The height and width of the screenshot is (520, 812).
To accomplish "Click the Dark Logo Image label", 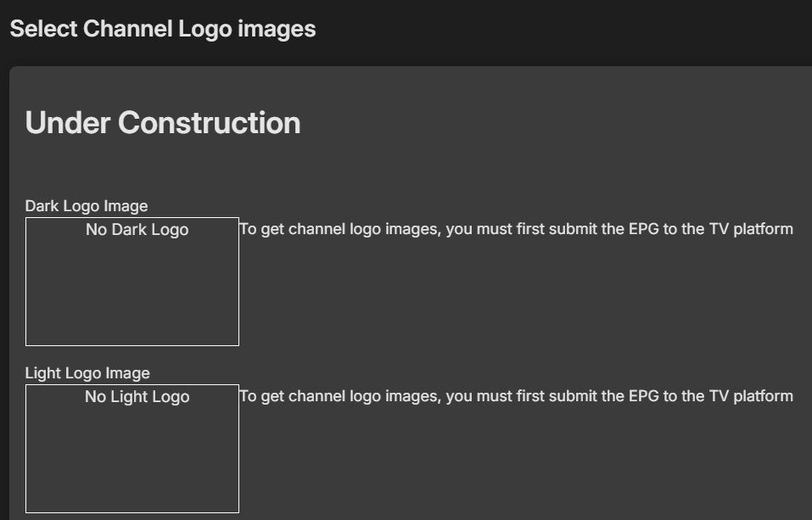I will [87, 206].
